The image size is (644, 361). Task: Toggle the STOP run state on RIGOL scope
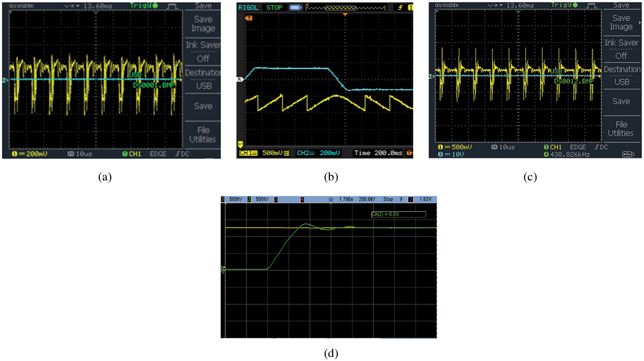point(274,7)
